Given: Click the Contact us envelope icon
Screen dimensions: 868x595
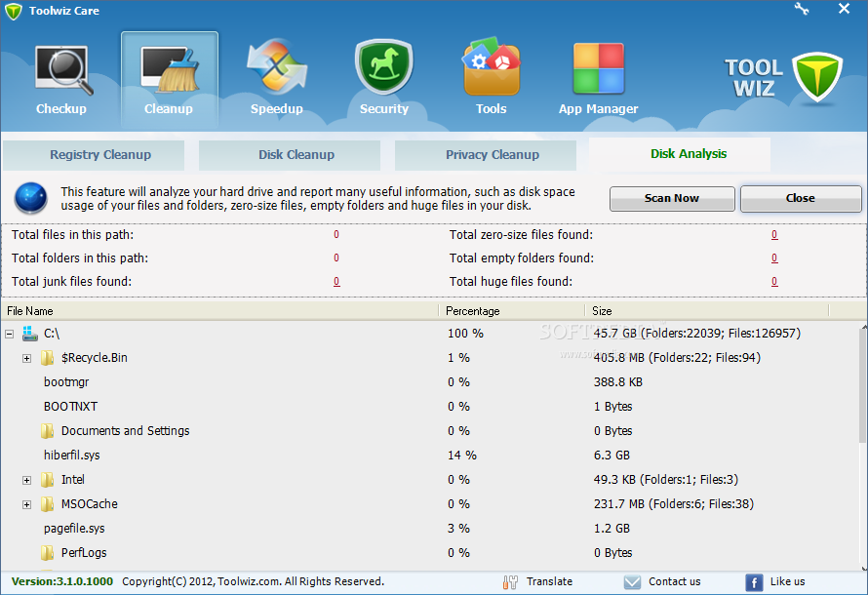Looking at the screenshot, I should (x=632, y=581).
